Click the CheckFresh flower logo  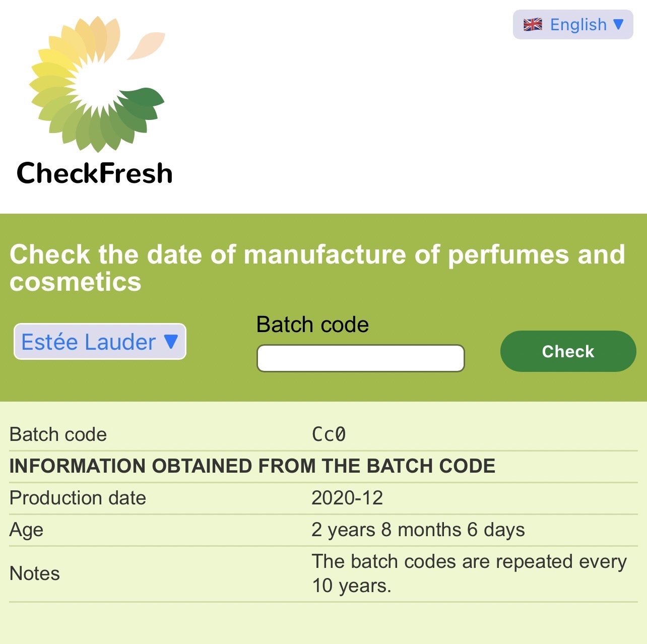coord(97,85)
